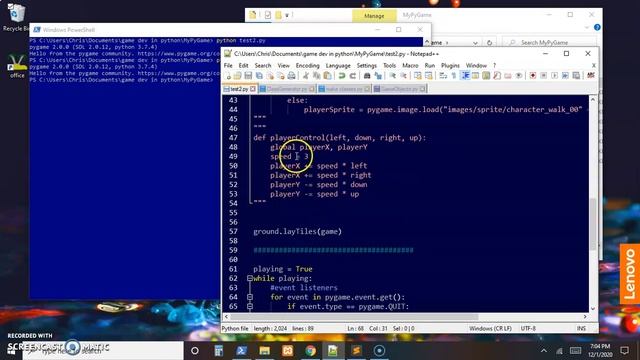640x360 pixels.
Task: Open the Search menu
Action: pyautogui.click(x=263, y=65)
